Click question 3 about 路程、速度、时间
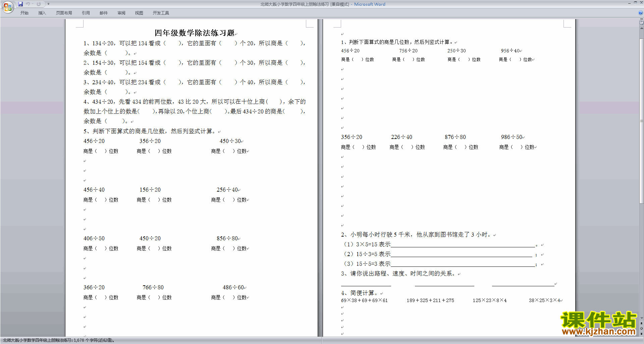 (x=398, y=274)
